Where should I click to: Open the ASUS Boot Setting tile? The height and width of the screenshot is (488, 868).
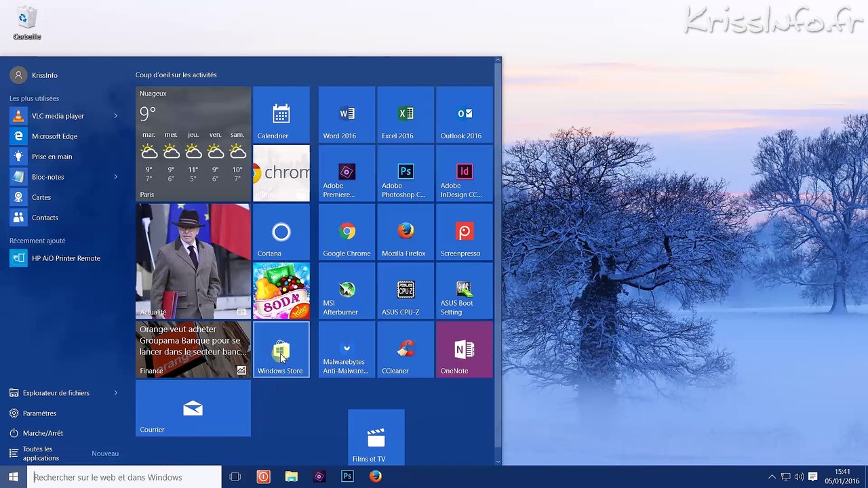[x=465, y=291]
